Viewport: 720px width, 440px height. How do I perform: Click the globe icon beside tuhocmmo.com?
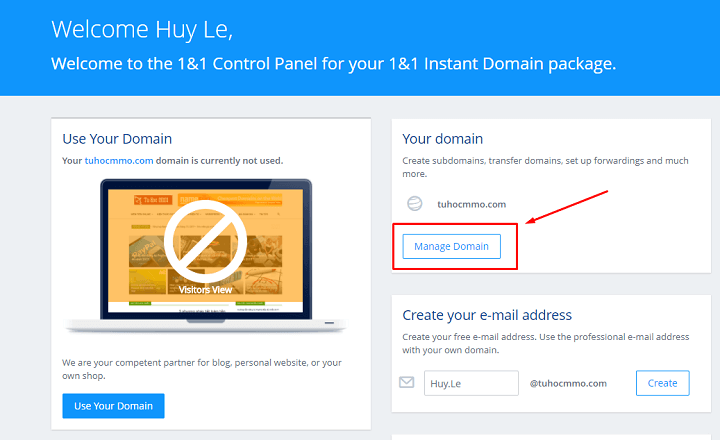pyautogui.click(x=415, y=203)
